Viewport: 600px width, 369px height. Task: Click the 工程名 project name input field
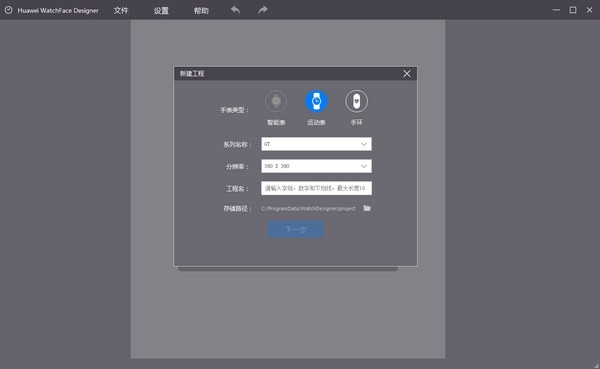(x=316, y=188)
